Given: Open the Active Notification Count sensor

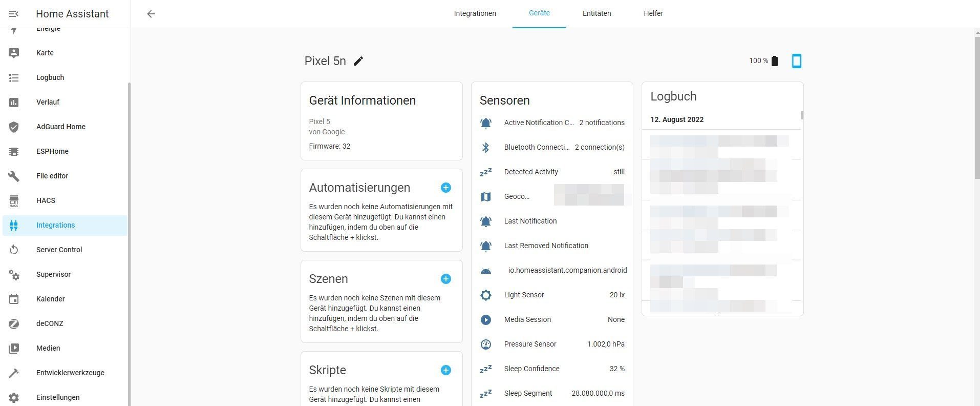Looking at the screenshot, I should click(x=552, y=123).
